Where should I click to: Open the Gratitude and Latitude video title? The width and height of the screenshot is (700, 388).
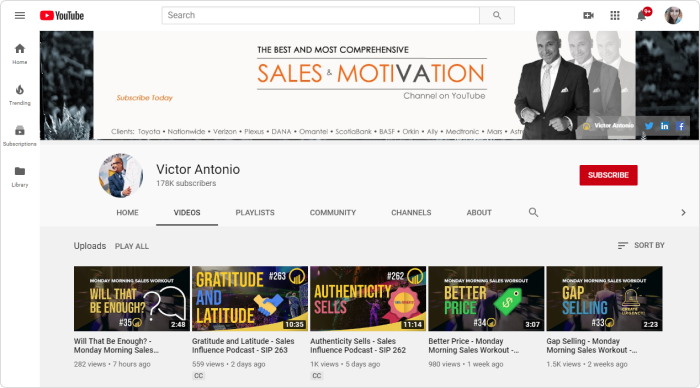(243, 346)
